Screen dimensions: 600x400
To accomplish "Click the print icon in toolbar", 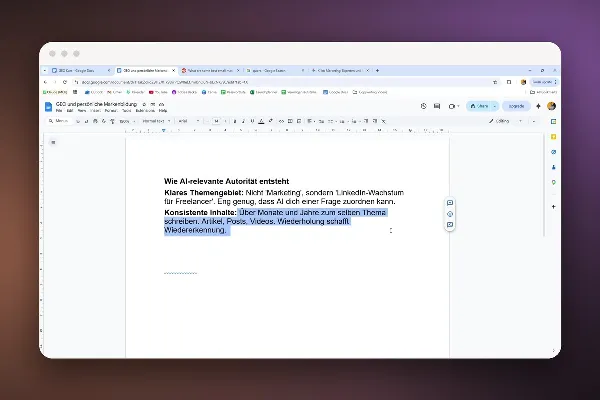I will pos(95,121).
